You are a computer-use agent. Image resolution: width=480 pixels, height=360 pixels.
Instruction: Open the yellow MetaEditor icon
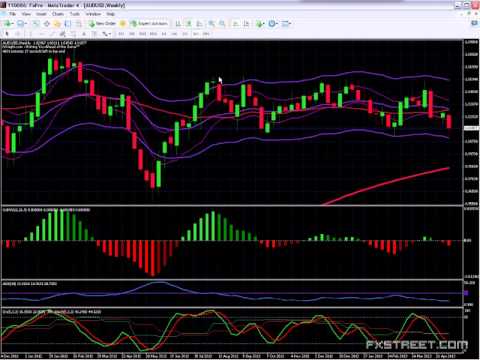coord(122,24)
